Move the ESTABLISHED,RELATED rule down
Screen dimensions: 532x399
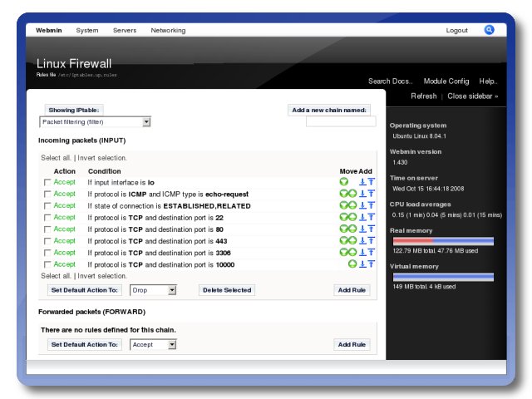[343, 205]
